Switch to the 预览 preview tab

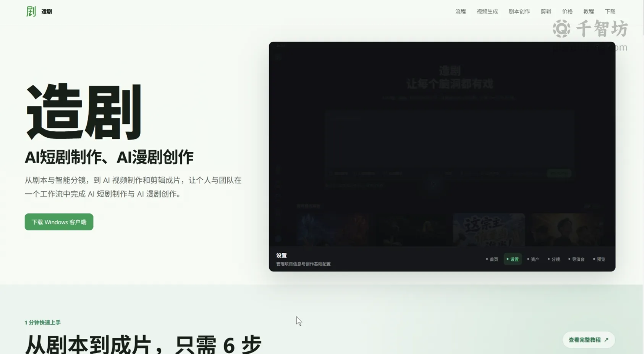pyautogui.click(x=599, y=259)
